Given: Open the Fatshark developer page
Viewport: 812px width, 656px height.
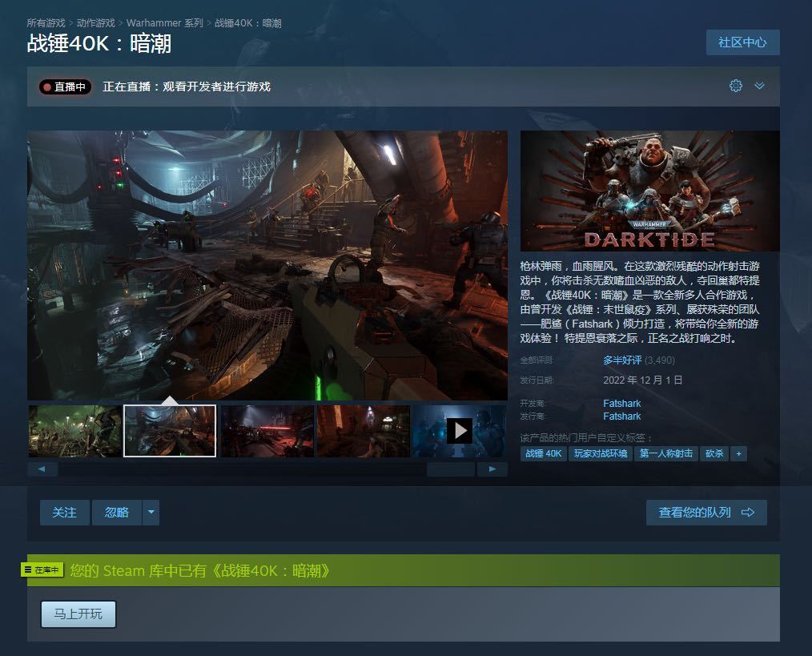Looking at the screenshot, I should tap(622, 403).
